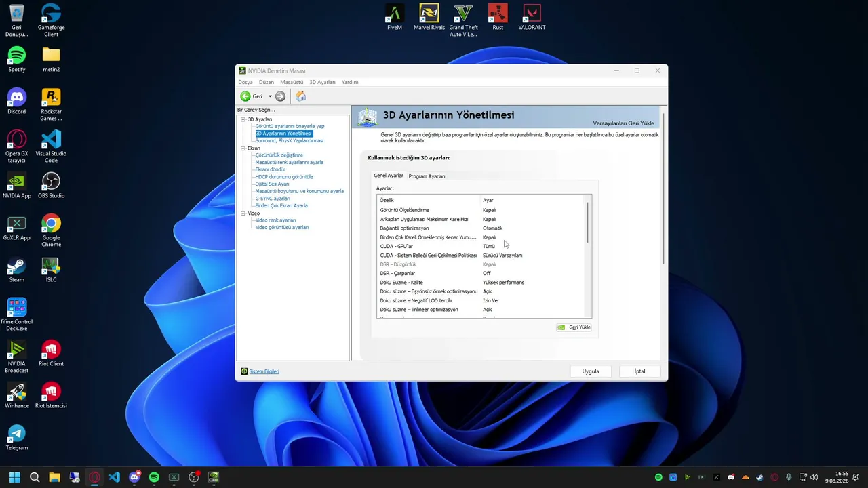The width and height of the screenshot is (868, 488).
Task: Click the NVIDIA Control Panel taskbar icon
Action: 214,477
